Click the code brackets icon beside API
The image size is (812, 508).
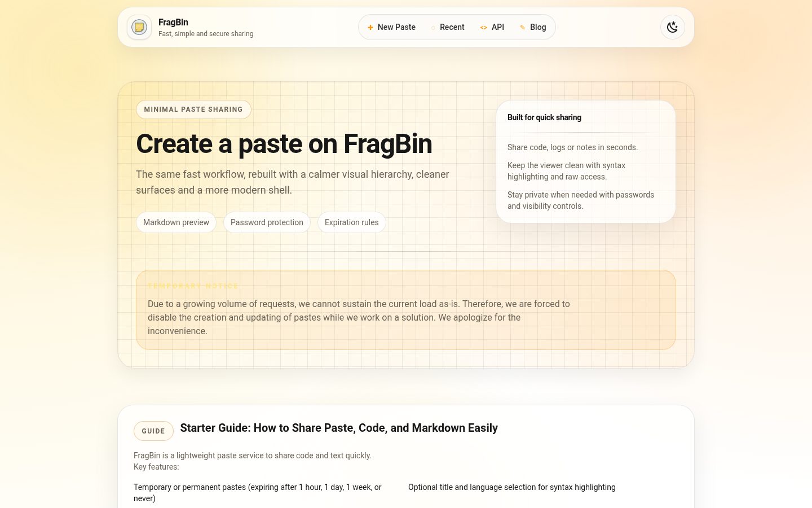pyautogui.click(x=484, y=27)
